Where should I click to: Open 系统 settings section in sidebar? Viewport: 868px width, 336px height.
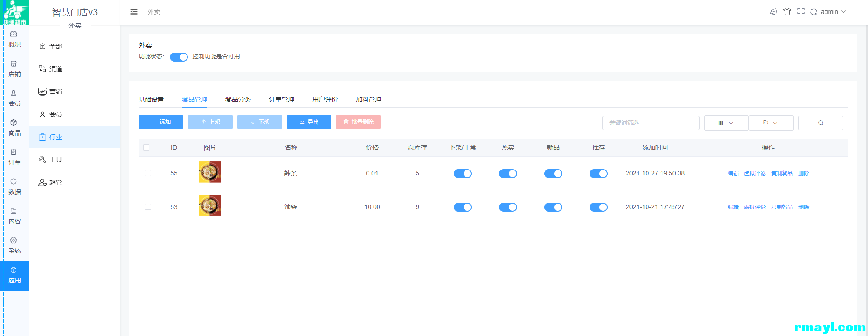click(14, 245)
